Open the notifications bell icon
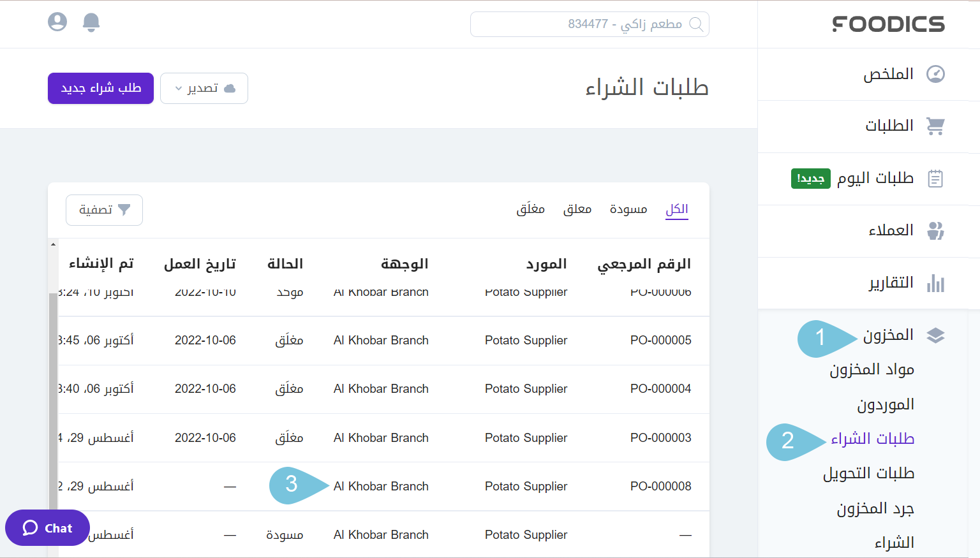Viewport: 980px width, 558px height. [91, 21]
